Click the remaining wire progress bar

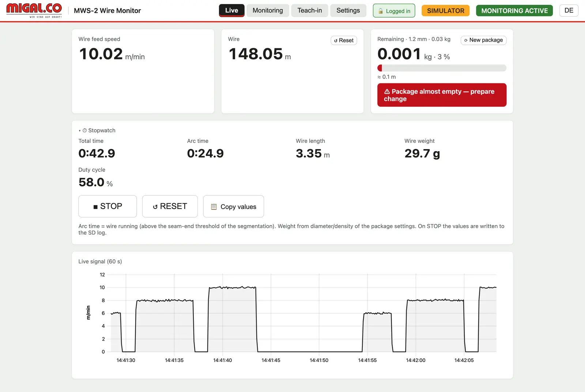(x=442, y=68)
